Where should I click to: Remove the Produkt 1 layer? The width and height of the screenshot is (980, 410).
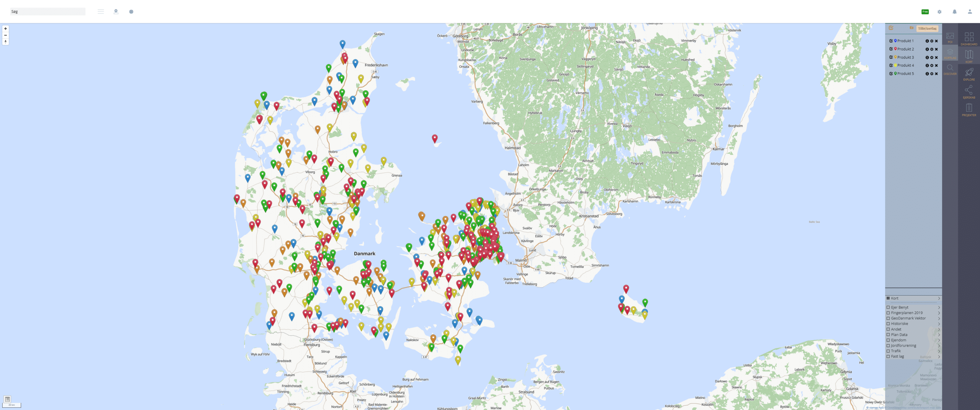click(x=936, y=41)
